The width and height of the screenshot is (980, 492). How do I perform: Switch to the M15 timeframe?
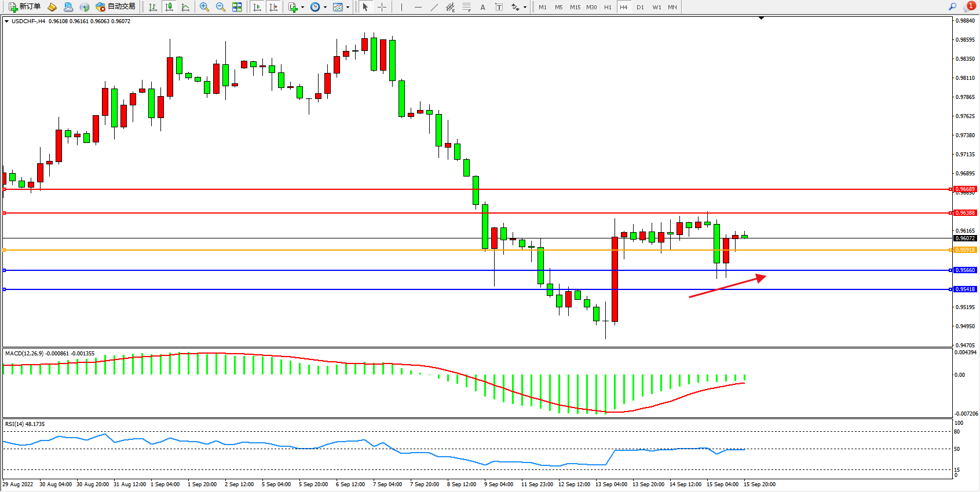point(575,7)
